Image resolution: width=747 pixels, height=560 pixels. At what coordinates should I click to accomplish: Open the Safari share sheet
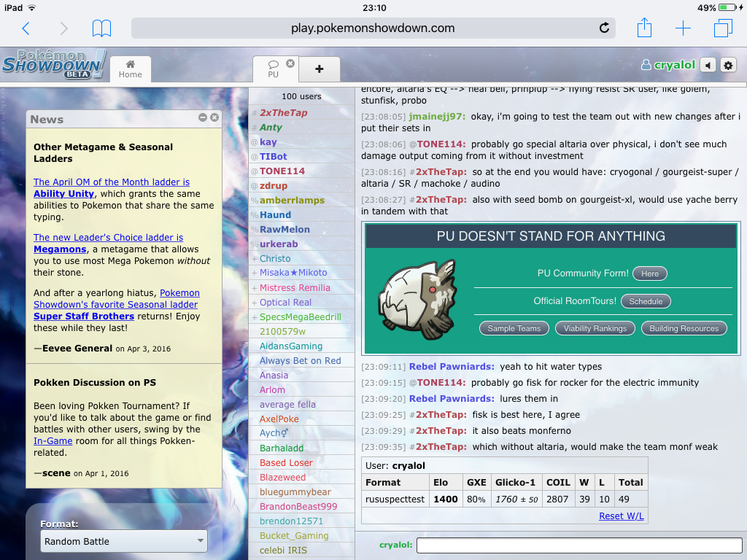click(644, 28)
